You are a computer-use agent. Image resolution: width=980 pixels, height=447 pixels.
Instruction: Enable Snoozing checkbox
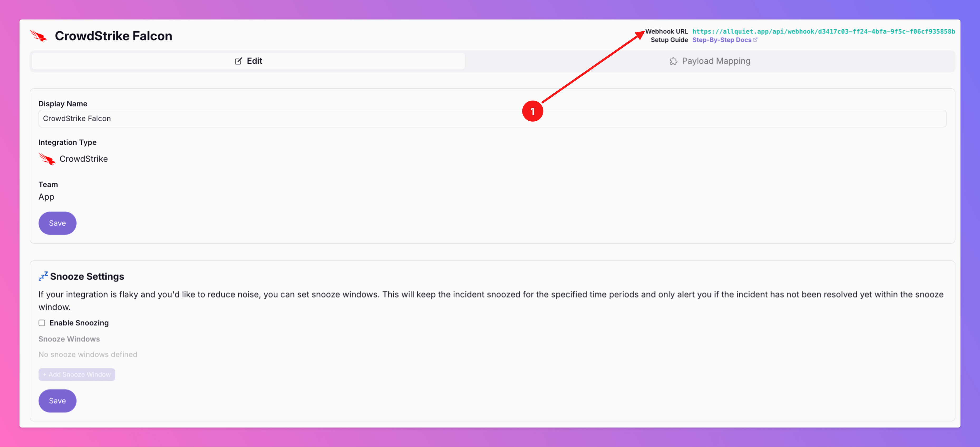[42, 323]
